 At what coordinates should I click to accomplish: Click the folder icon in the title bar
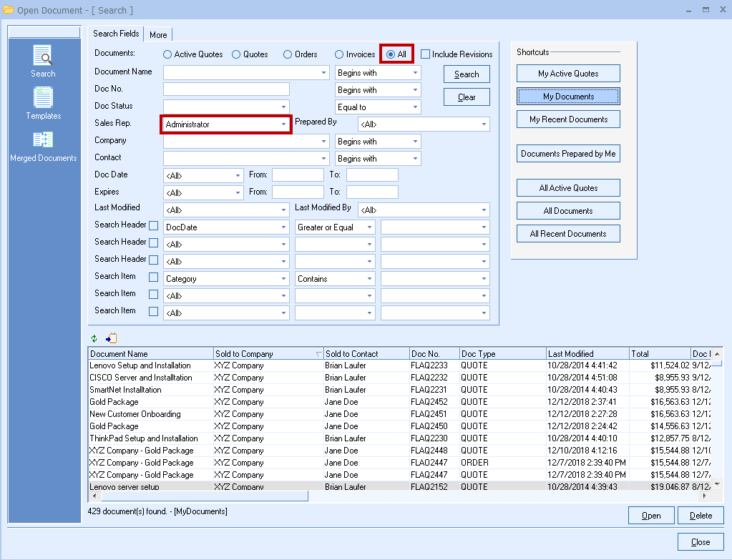pyautogui.click(x=9, y=10)
